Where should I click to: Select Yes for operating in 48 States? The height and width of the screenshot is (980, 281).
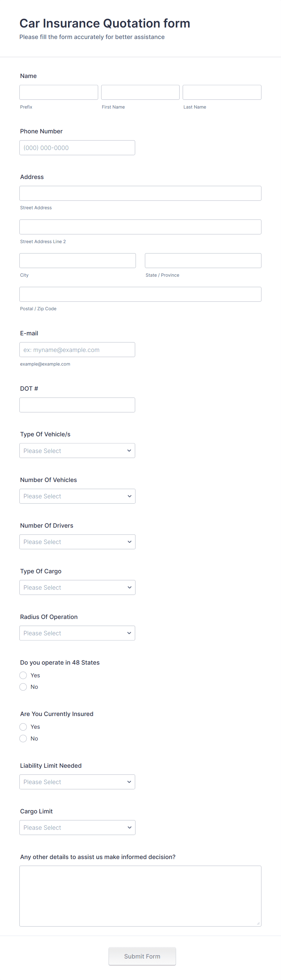click(23, 675)
